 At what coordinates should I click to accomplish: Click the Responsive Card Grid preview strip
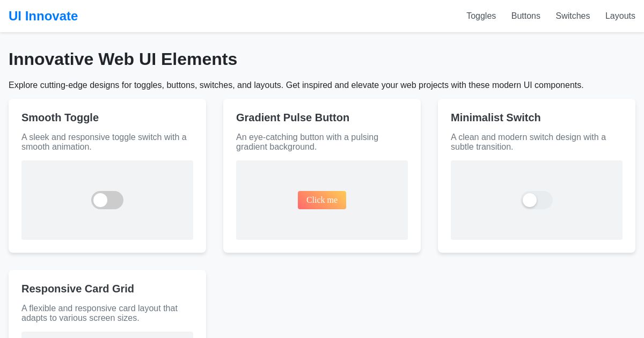coord(107,335)
